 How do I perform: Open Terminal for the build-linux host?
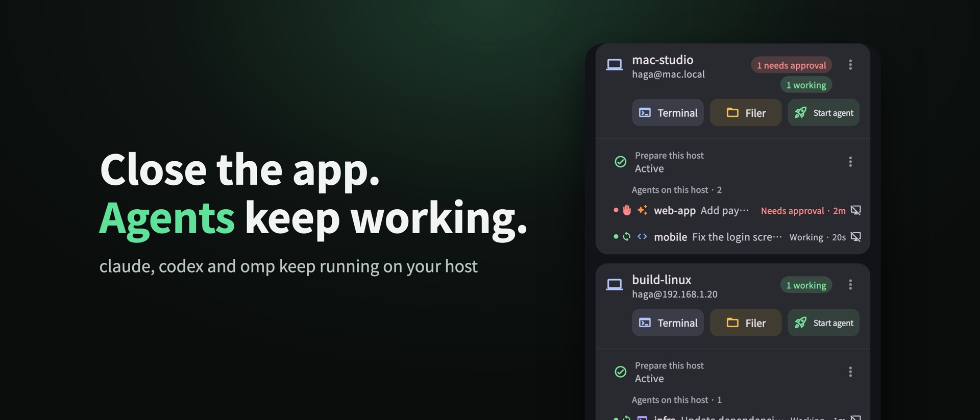[668, 323]
